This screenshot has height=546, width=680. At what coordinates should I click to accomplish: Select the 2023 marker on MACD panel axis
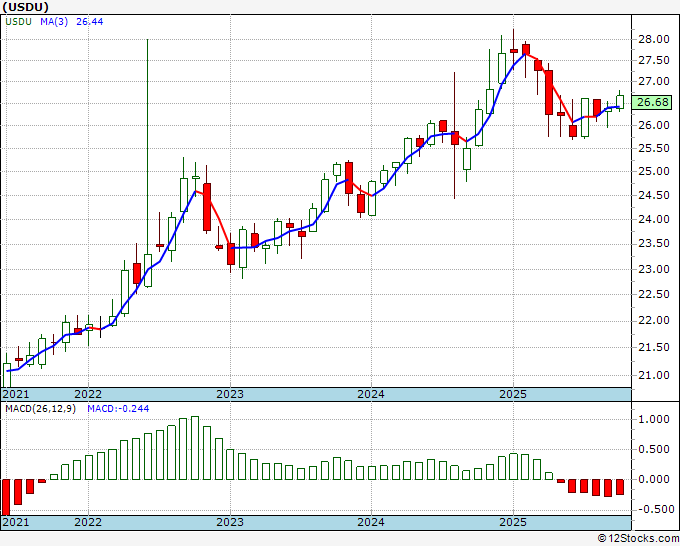pyautogui.click(x=230, y=522)
